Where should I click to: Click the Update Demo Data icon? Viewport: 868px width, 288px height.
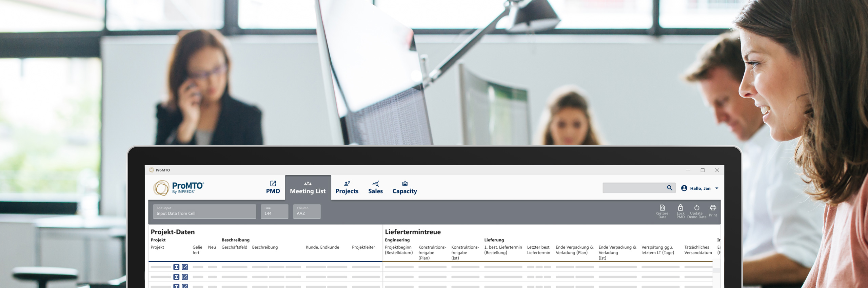point(696,208)
